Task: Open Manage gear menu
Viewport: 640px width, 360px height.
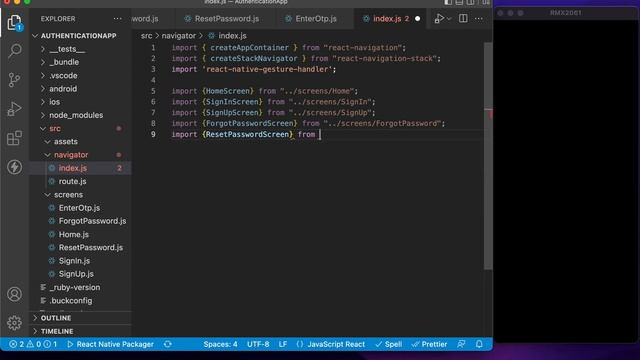Action: point(14,323)
